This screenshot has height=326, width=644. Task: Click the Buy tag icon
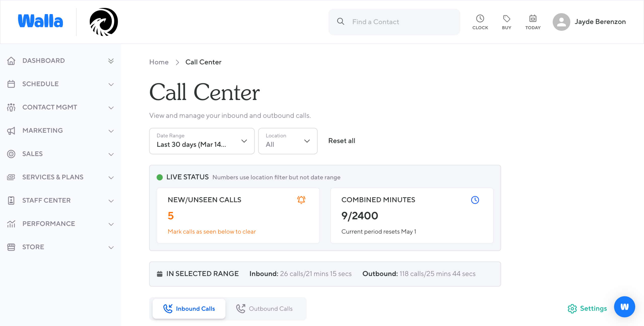click(506, 19)
